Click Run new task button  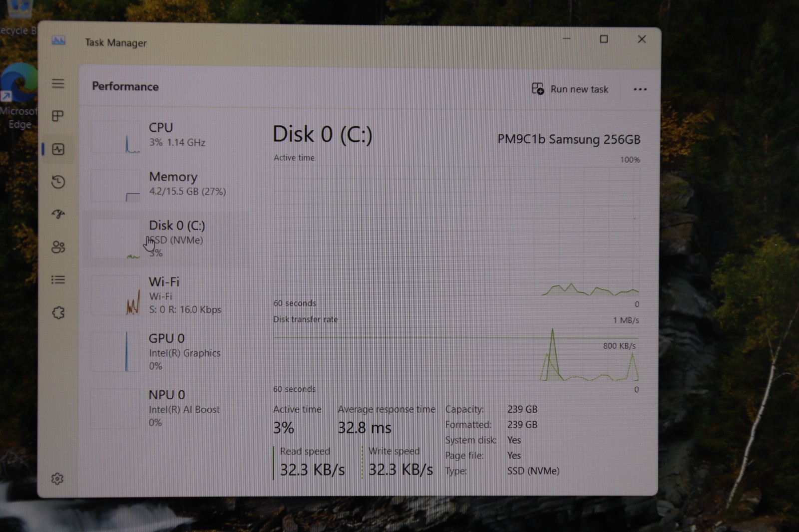570,89
